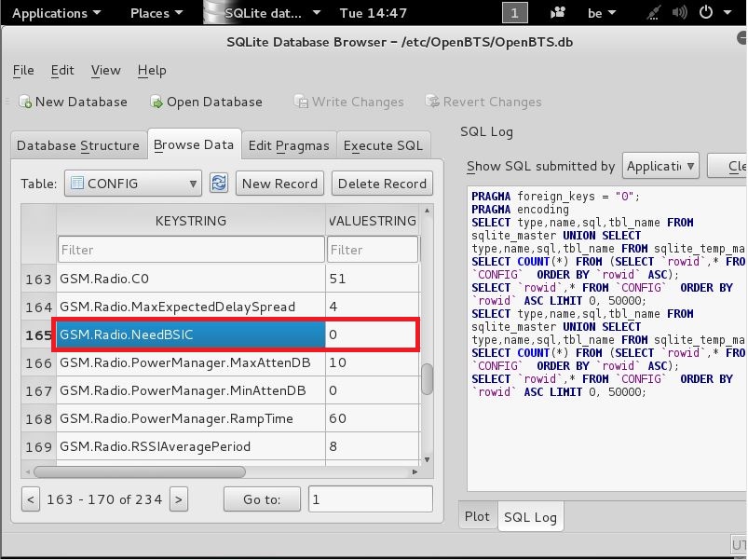Open the be keyboard layout menu

602,13
